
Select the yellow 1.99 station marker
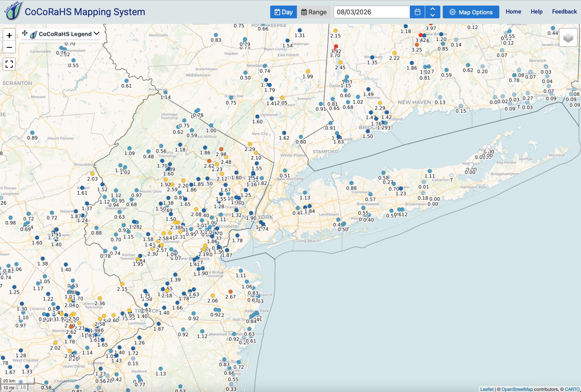coord(308,72)
